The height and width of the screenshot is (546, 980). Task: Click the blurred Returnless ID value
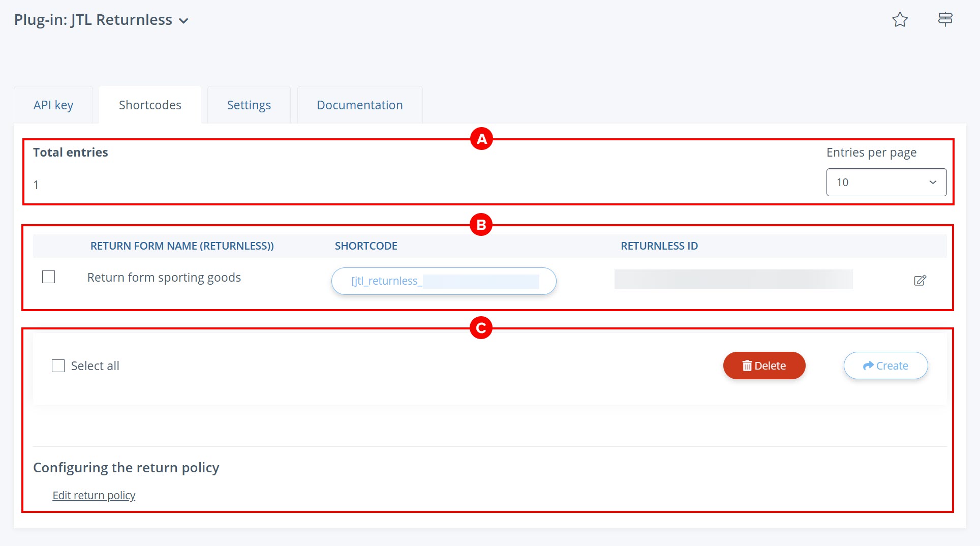(x=733, y=280)
